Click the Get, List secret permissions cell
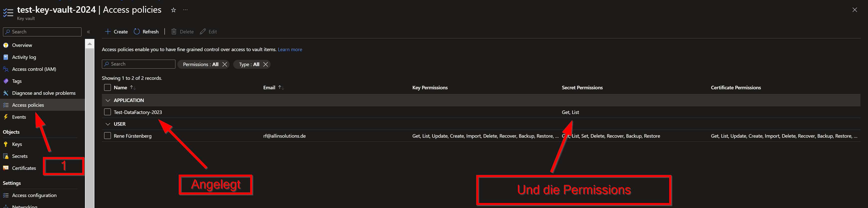 pos(570,112)
